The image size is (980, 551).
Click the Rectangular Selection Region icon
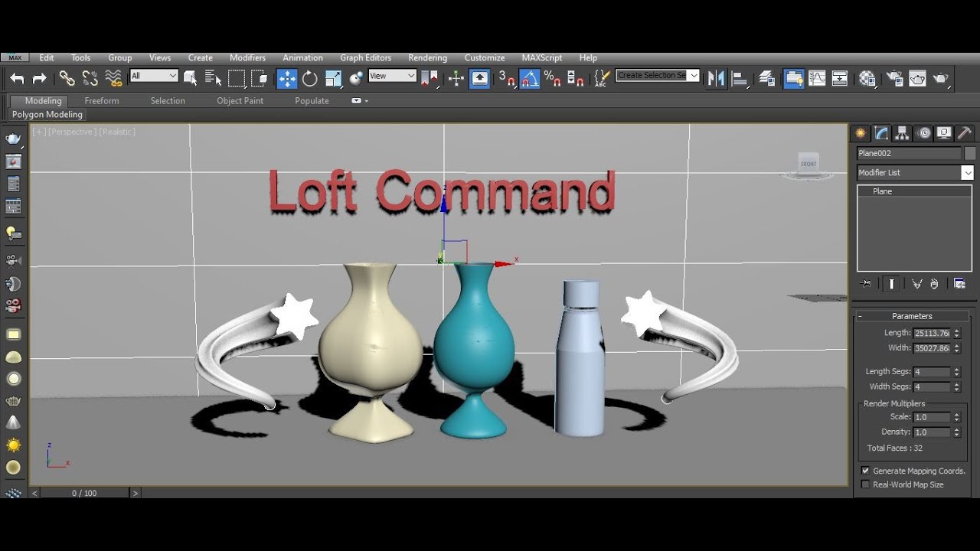click(x=237, y=78)
